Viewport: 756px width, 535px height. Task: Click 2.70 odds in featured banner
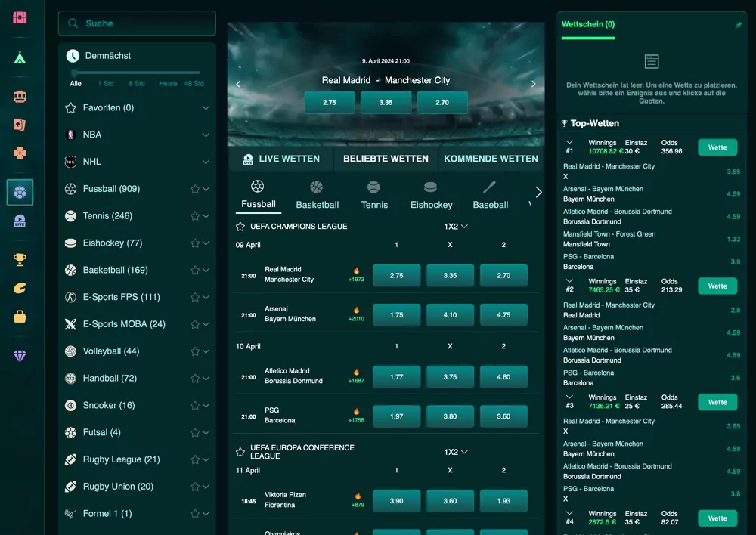click(x=442, y=102)
